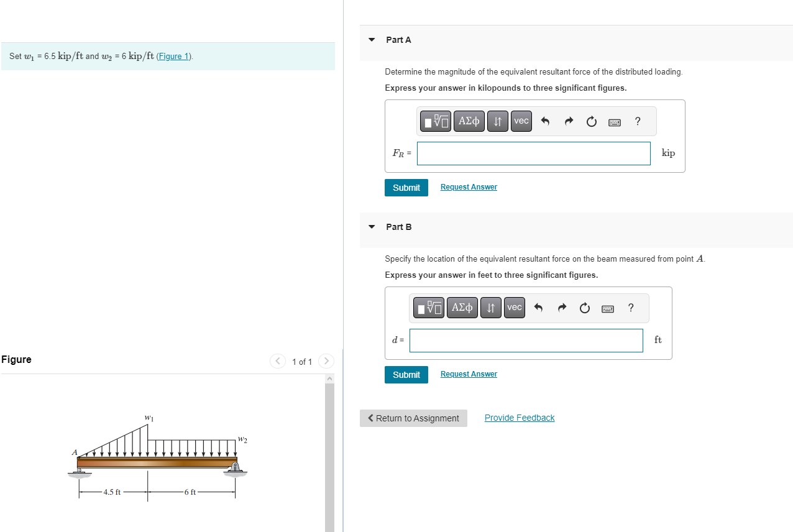Click the undo arrow in Part A math toolbar
The width and height of the screenshot is (793, 532).
click(x=545, y=121)
